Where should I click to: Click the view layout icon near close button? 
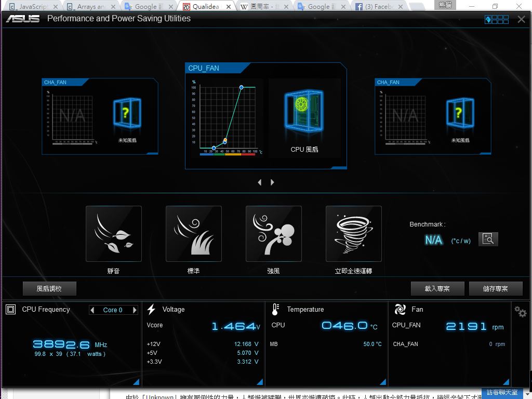coord(497,20)
